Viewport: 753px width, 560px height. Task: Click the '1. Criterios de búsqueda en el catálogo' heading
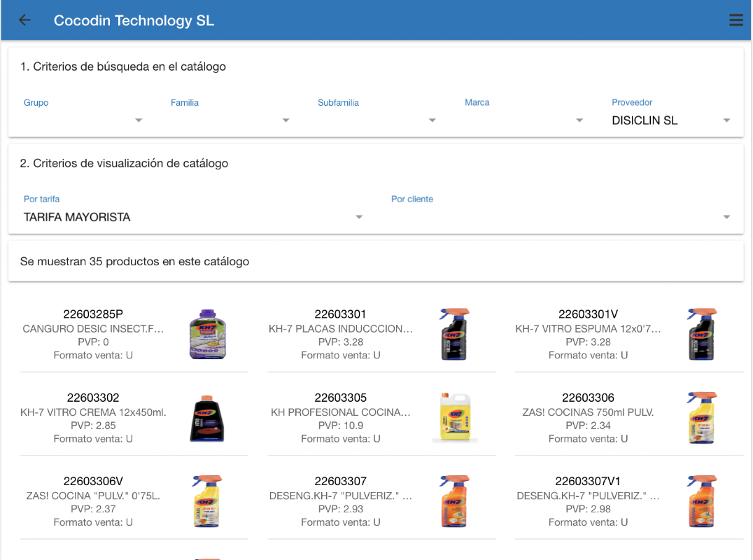123,66
